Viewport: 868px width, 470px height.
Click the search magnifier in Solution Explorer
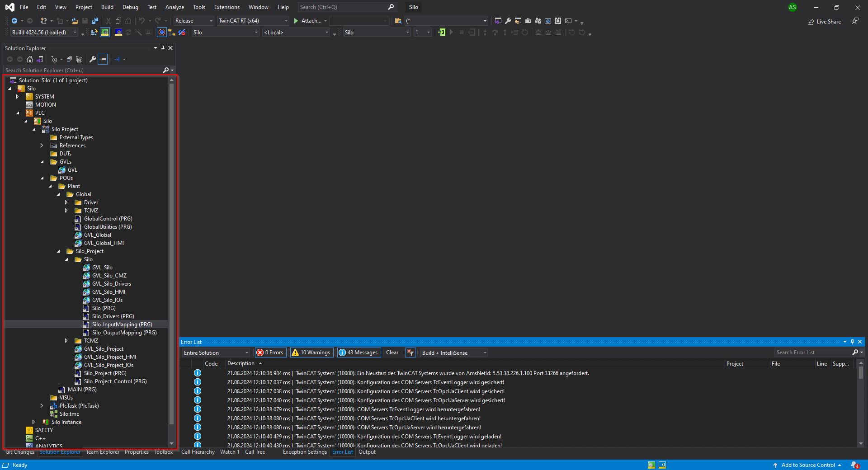pyautogui.click(x=166, y=70)
